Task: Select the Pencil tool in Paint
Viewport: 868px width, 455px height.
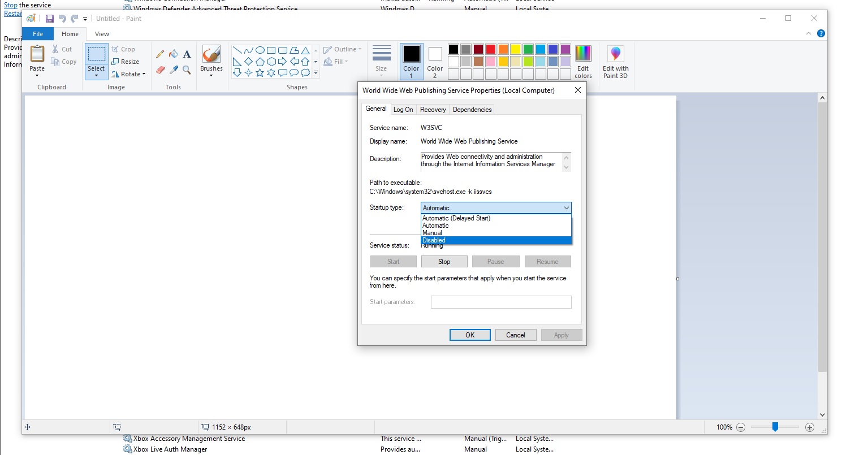Action: (x=161, y=54)
